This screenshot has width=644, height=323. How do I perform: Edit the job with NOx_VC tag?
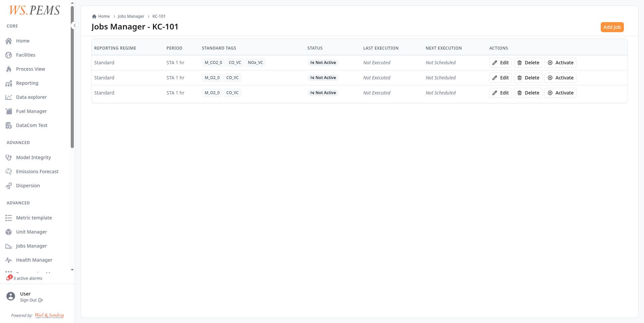tap(500, 63)
